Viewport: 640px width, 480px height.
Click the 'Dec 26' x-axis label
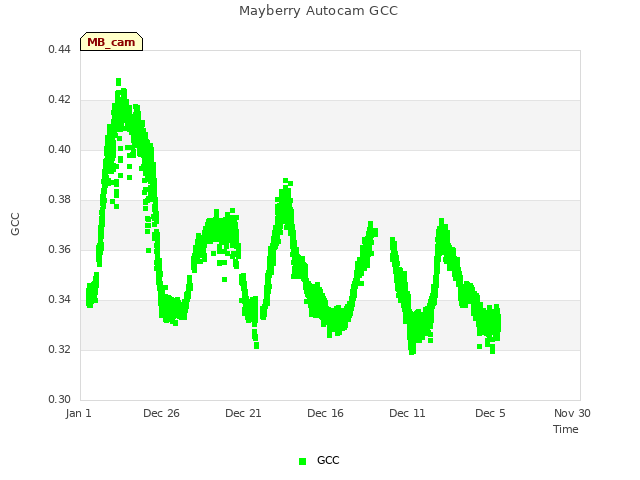161,413
